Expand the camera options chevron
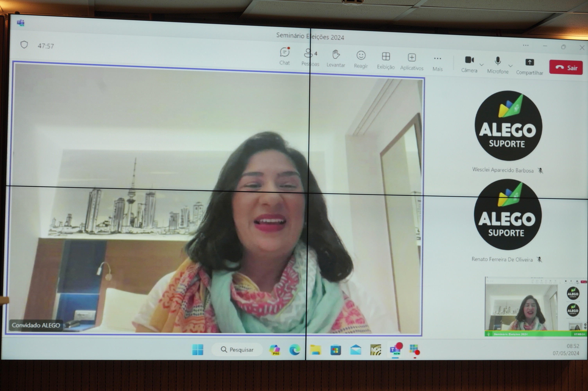Screen dimensions: 588x391 coord(482,65)
